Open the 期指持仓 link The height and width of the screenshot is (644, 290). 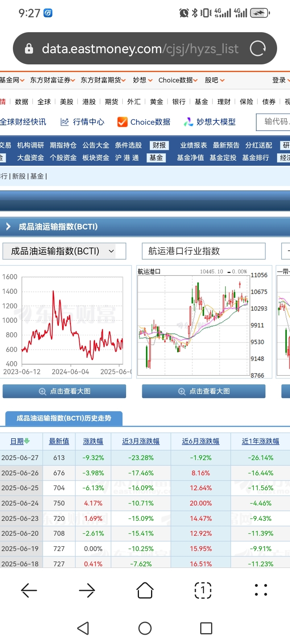pyautogui.click(x=63, y=145)
